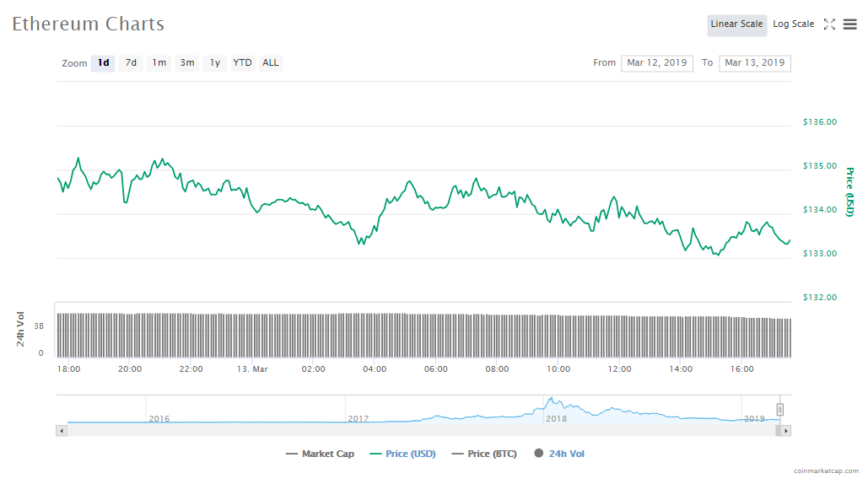Grab the navigator range handle

pyautogui.click(x=780, y=409)
